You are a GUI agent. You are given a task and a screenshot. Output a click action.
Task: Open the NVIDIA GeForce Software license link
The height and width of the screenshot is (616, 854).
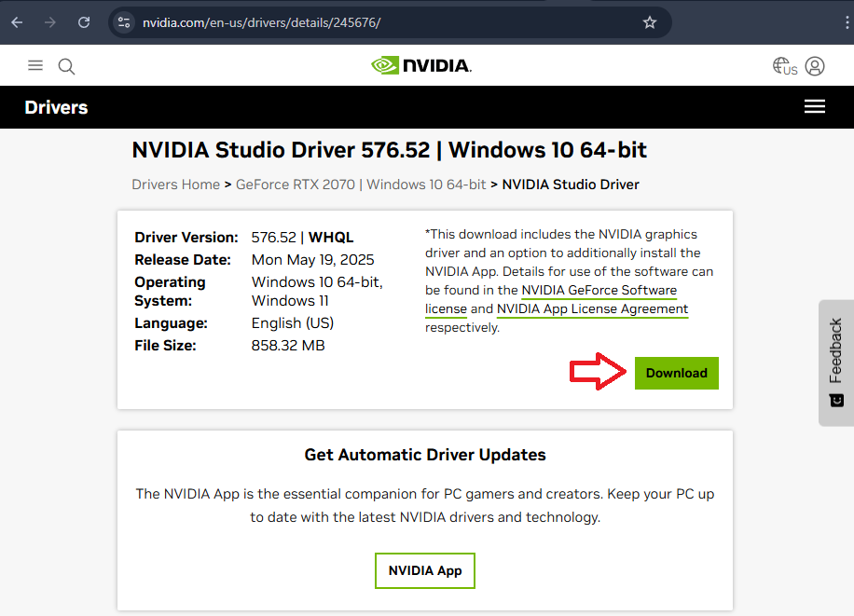(599, 290)
